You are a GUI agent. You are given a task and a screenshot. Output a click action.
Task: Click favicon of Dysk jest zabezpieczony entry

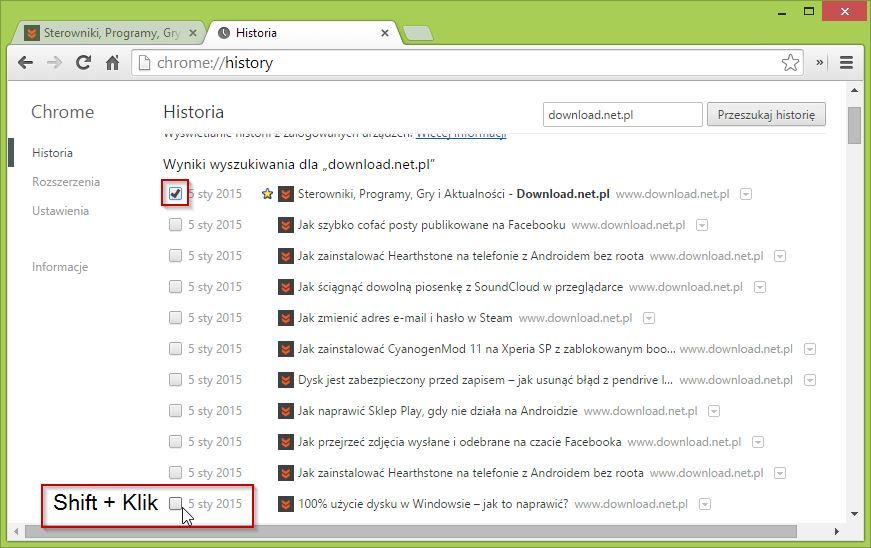(286, 380)
